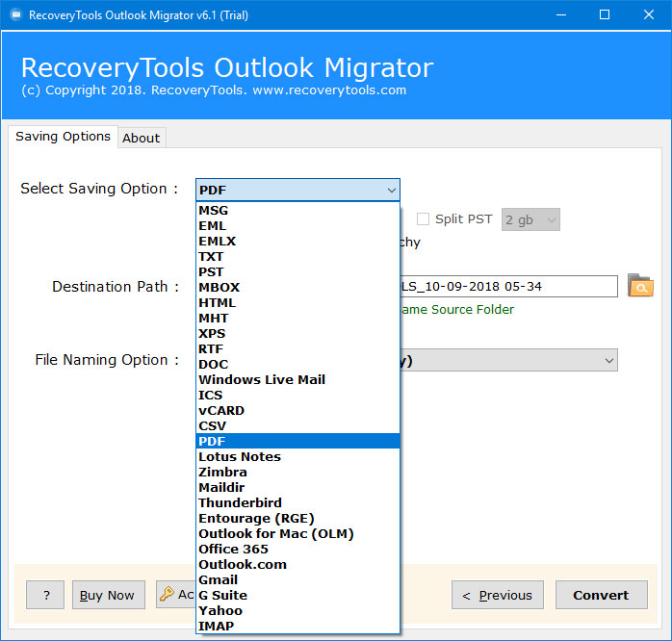Pick Outlook.com from the list
This screenshot has width=672, height=641.
(297, 565)
